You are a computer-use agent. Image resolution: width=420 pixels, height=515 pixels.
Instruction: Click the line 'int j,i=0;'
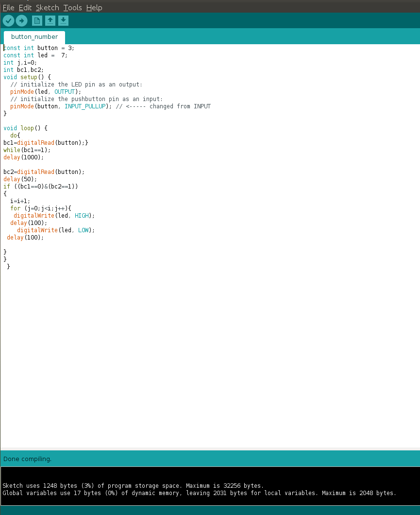click(x=20, y=62)
